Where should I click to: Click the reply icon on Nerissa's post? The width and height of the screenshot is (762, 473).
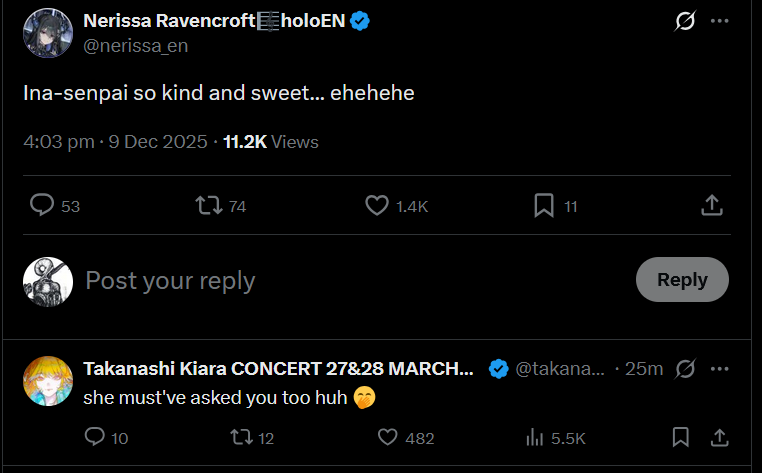click(x=42, y=205)
